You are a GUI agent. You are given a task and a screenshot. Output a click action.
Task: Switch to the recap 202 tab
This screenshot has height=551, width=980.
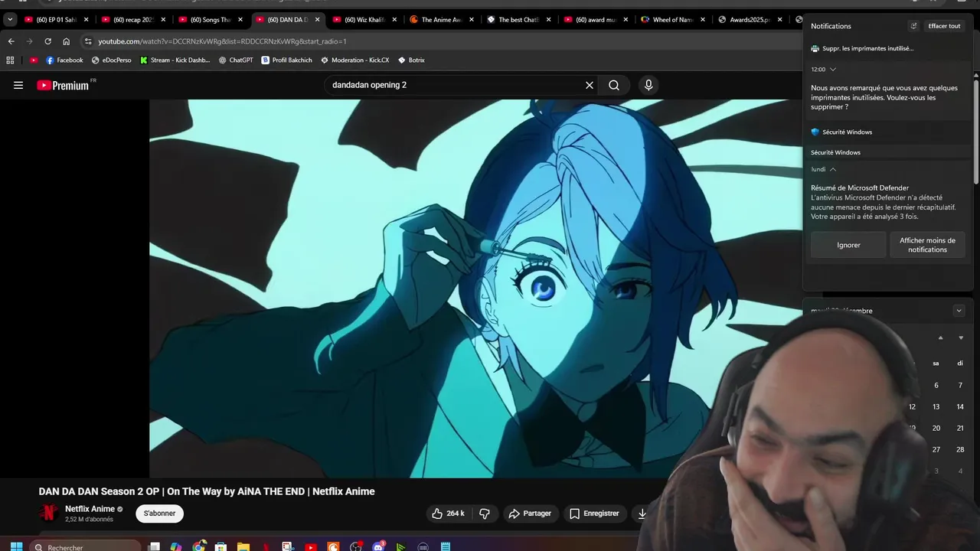[x=134, y=20]
